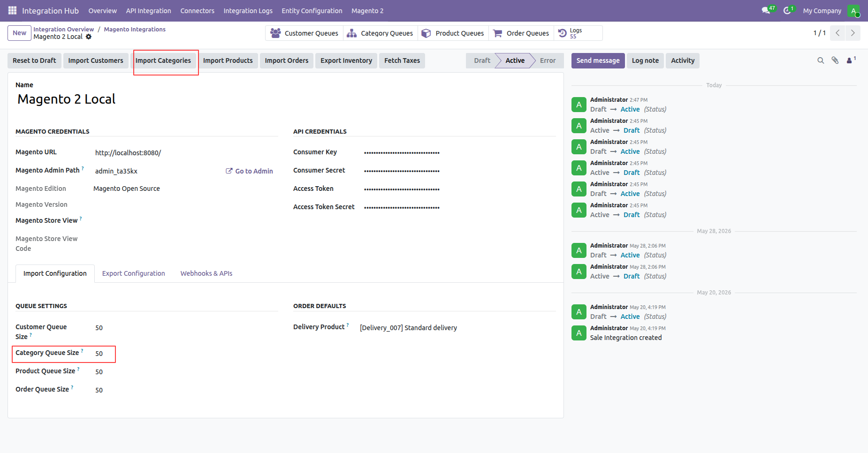Viewport: 868px width, 453px height.
Task: Open Product Queues stat button
Action: pos(453,33)
